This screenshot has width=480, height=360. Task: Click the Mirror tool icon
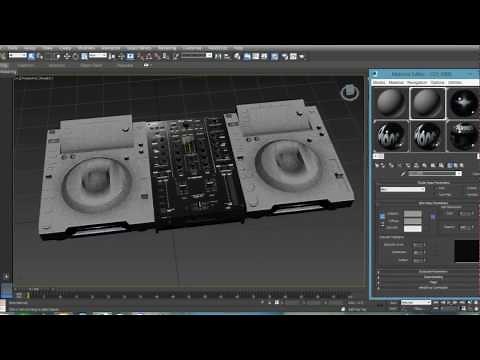point(218,56)
